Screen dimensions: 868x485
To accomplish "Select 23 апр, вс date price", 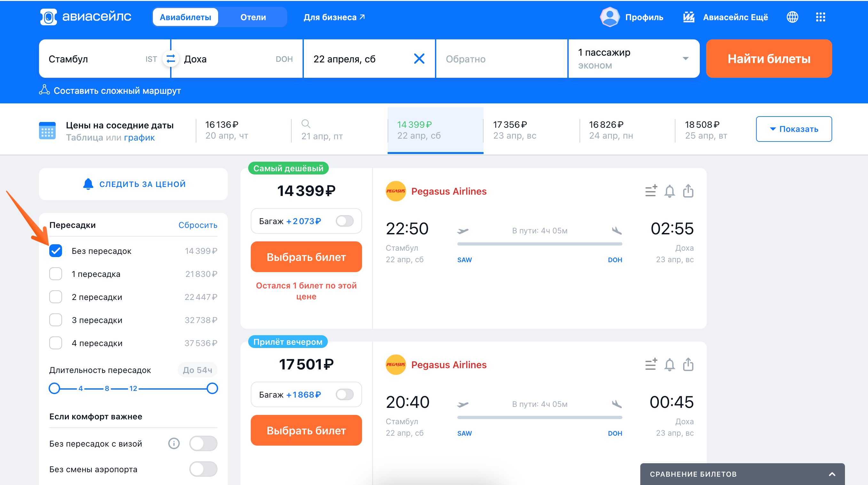I will click(515, 130).
